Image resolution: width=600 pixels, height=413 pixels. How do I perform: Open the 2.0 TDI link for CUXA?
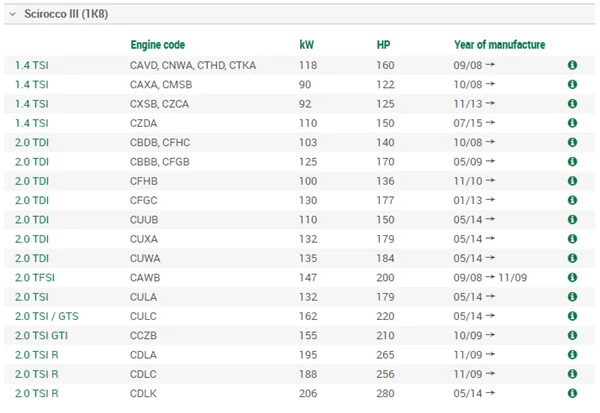(x=32, y=239)
